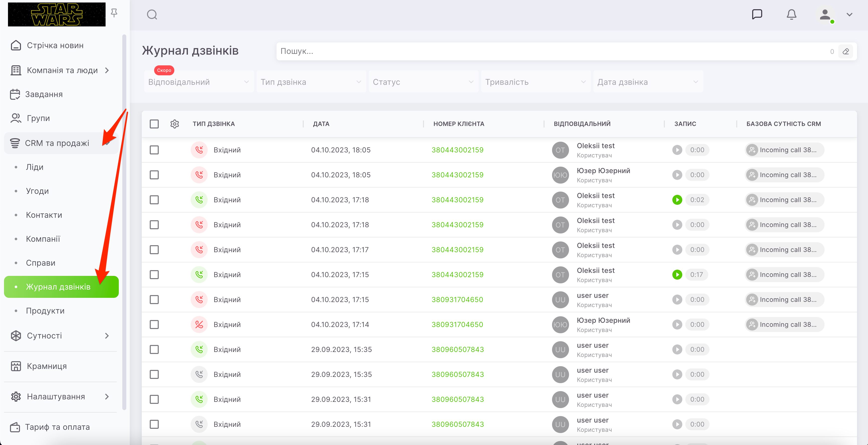Image resolution: width=868 pixels, height=445 pixels.
Task: Play the 0:17 call recording
Action: point(677,275)
